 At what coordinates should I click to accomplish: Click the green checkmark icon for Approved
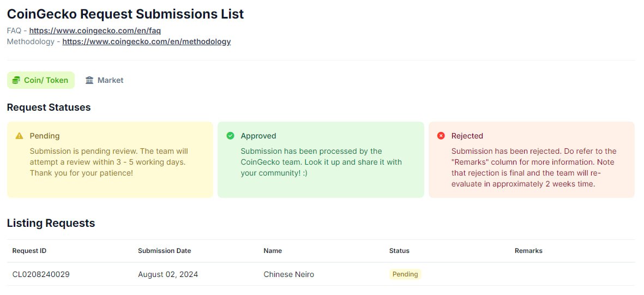231,136
